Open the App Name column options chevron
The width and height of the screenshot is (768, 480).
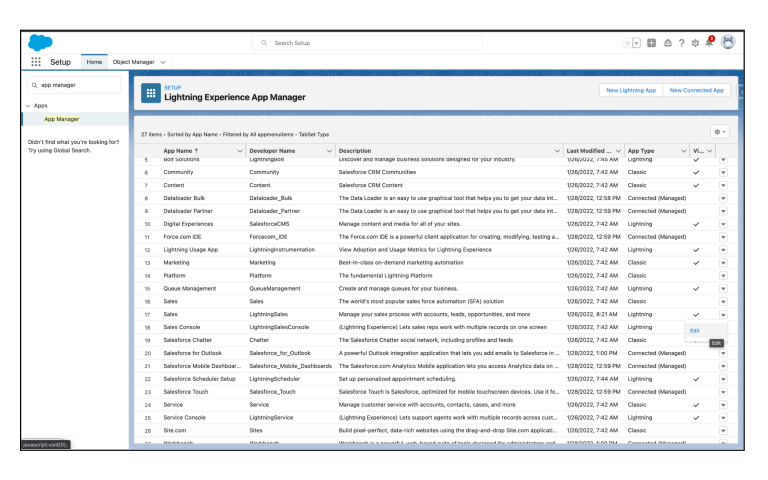click(x=240, y=151)
